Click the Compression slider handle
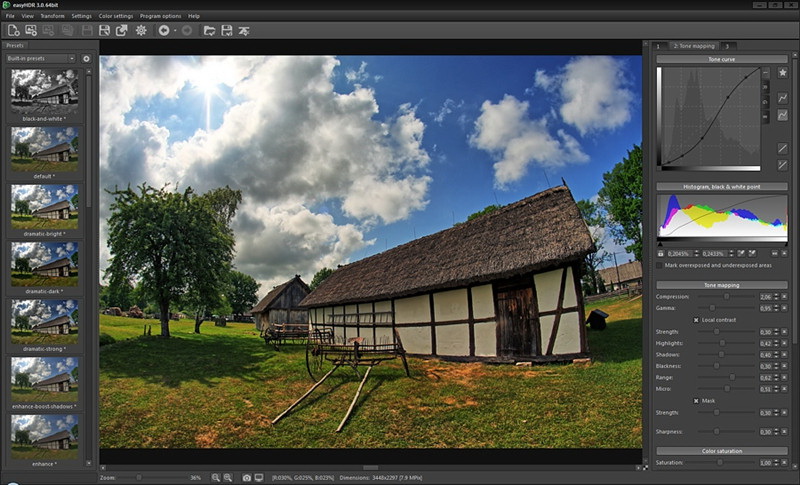 click(x=726, y=296)
